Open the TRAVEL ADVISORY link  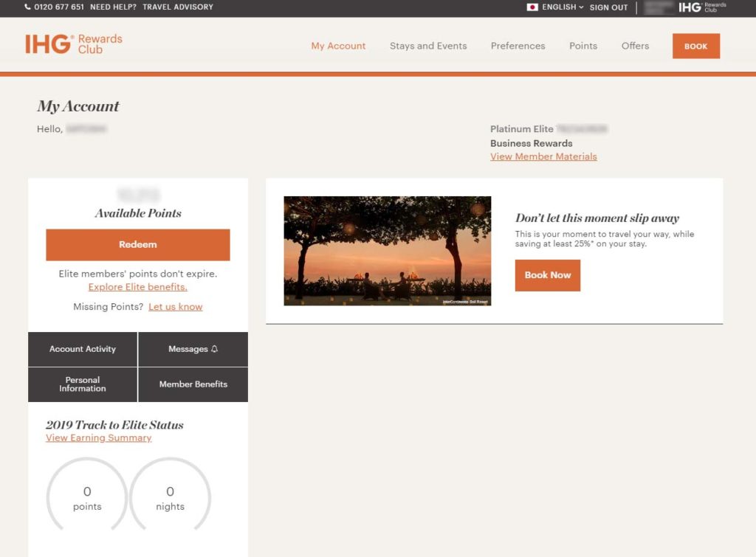(178, 7)
